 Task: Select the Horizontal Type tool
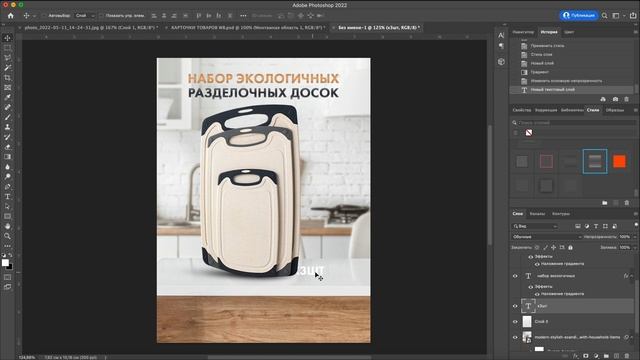click(x=7, y=196)
